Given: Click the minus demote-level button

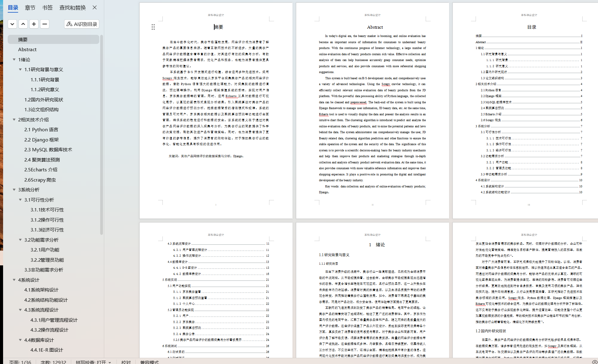Looking at the screenshot, I should [45, 24].
